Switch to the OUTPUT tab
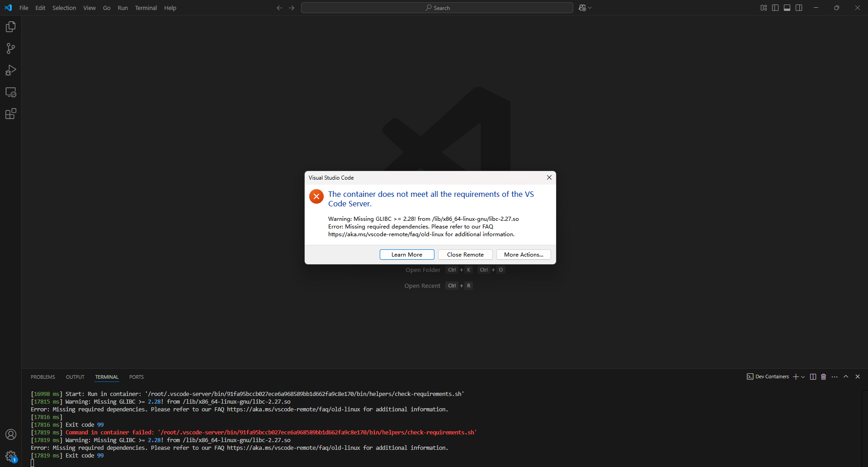The width and height of the screenshot is (868, 467). click(x=75, y=377)
